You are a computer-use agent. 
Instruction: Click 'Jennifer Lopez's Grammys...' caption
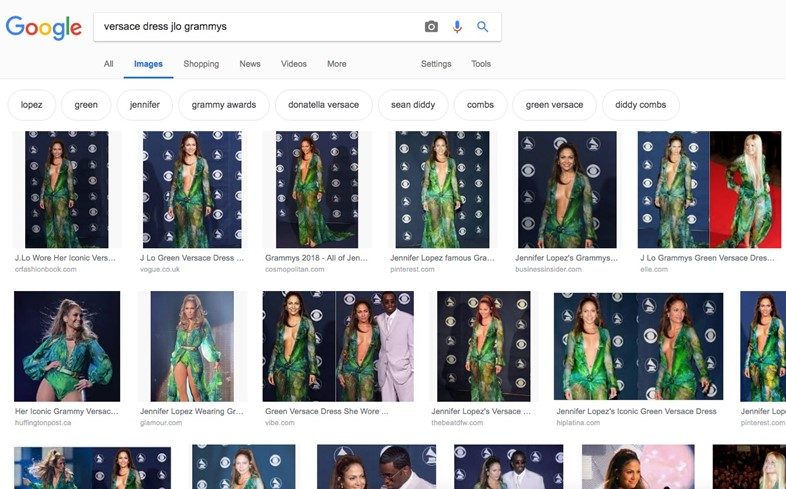566,258
